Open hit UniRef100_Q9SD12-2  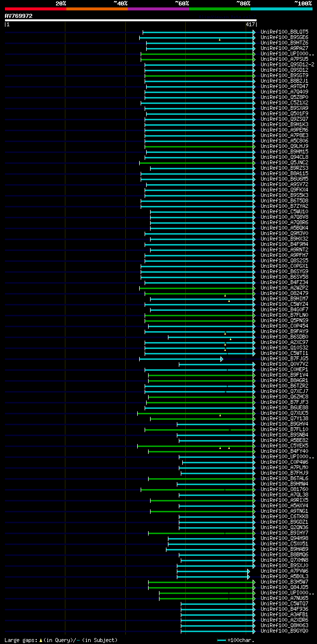click(x=287, y=64)
